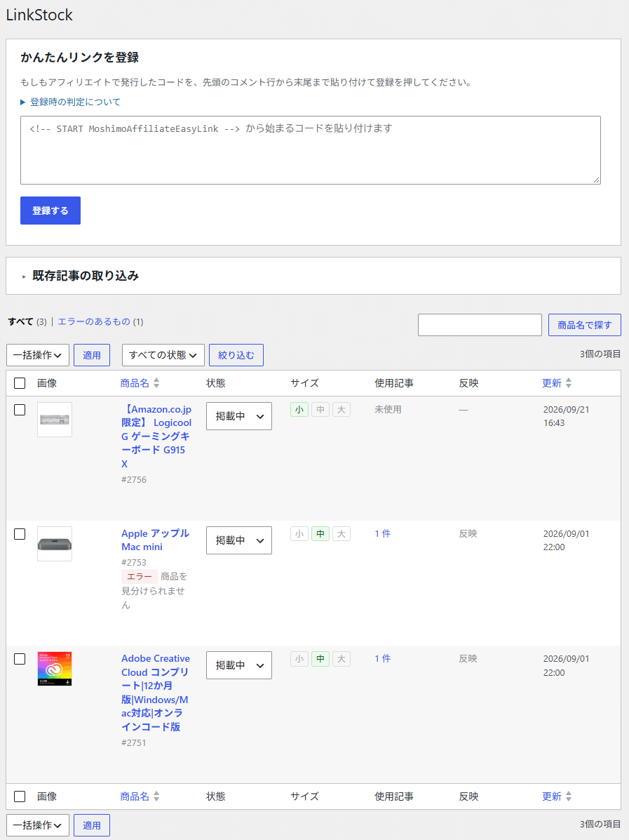Sort by 商品名 in header
The height and width of the screenshot is (840, 629).
click(x=140, y=383)
